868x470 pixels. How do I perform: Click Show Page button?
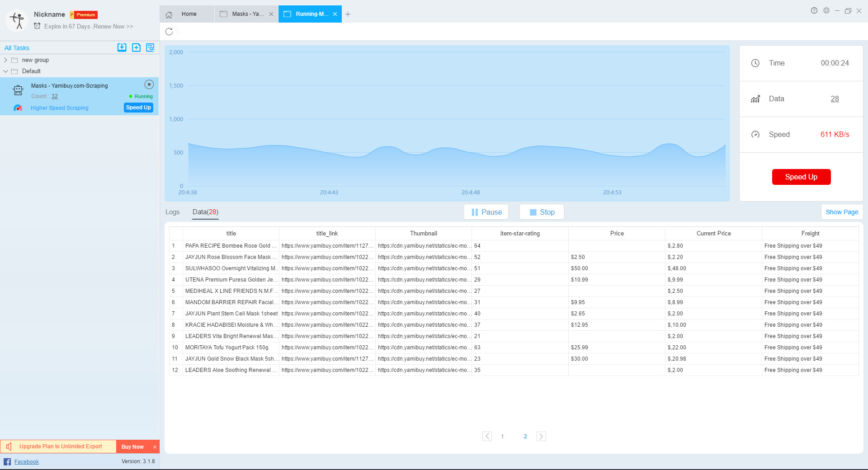842,212
